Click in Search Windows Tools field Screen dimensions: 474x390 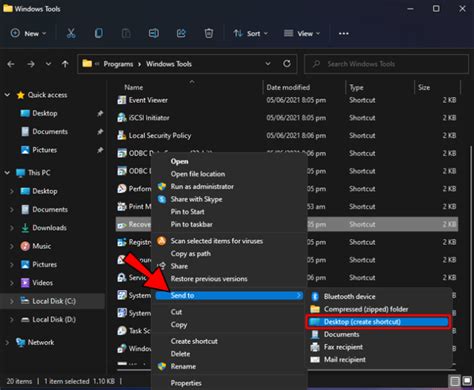click(x=387, y=64)
